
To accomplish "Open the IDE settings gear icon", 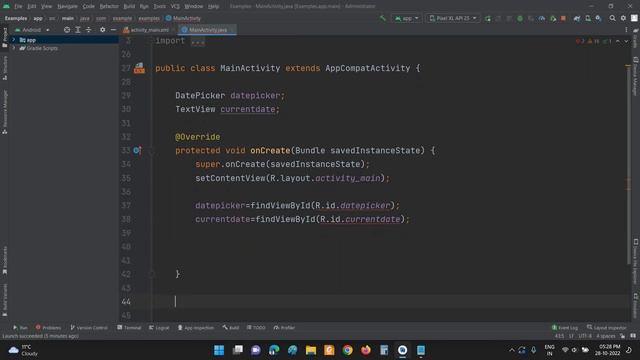I will coord(623,18).
